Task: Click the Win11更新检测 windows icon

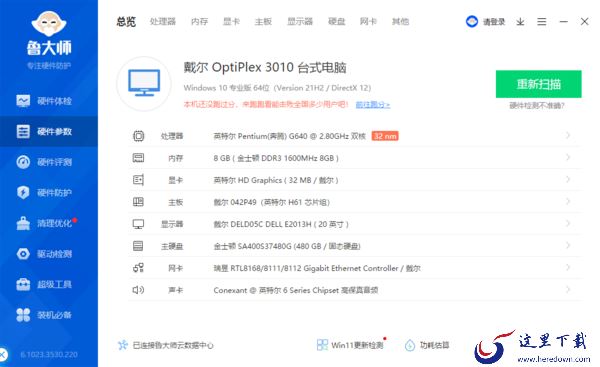Action: click(x=322, y=345)
